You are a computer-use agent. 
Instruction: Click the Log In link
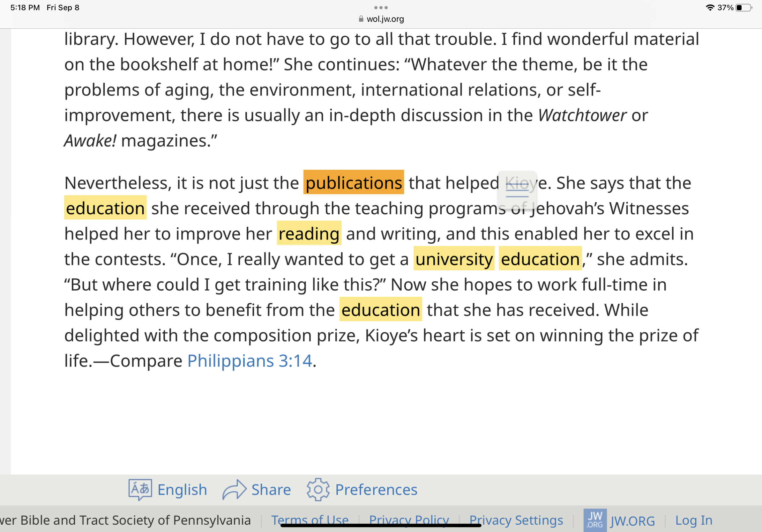(x=694, y=520)
